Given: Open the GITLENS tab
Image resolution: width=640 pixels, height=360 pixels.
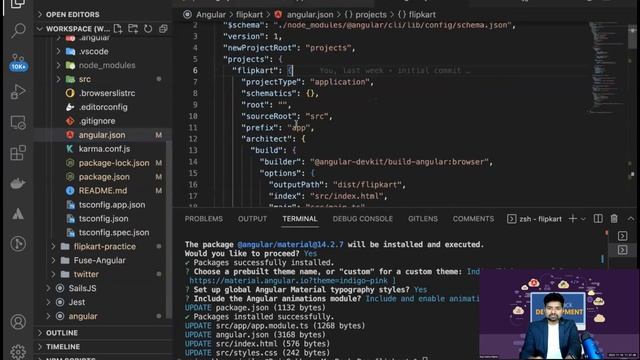Looking at the screenshot, I should (x=423, y=219).
